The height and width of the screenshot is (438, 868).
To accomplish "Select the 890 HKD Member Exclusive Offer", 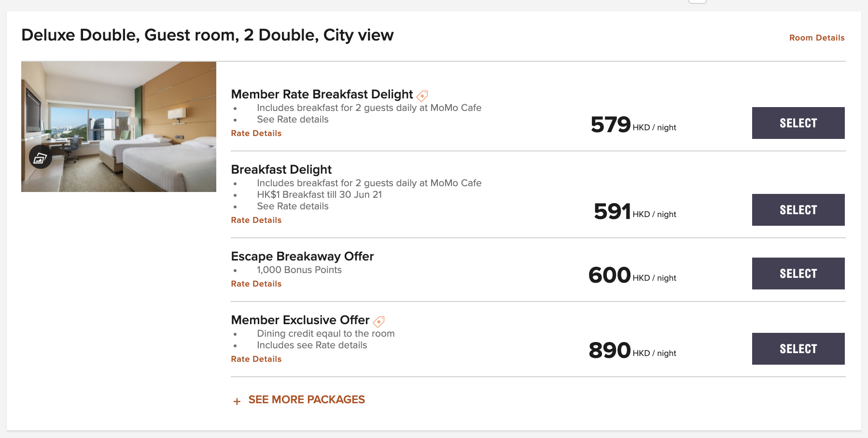I will (798, 349).
